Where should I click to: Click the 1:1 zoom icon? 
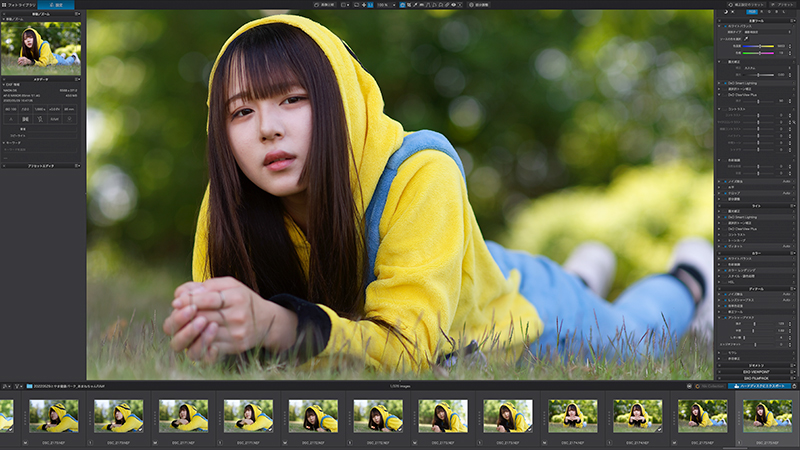(370, 5)
